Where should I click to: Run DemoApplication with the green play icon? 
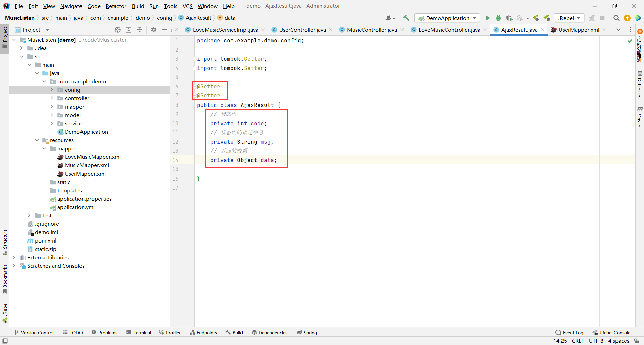coord(488,18)
